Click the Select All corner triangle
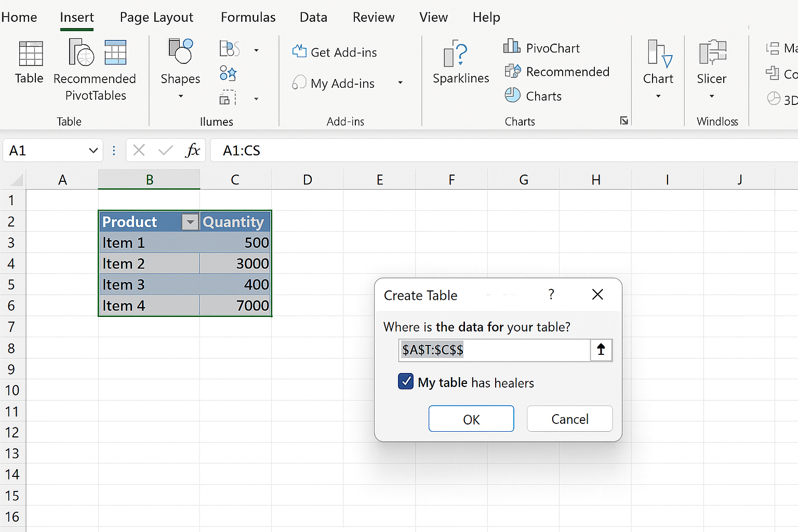 [x=17, y=180]
